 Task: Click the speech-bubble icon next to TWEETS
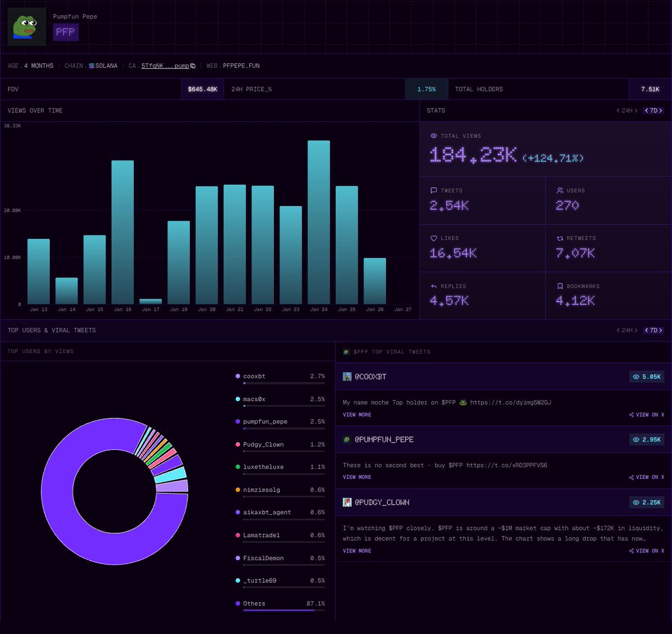pos(433,190)
